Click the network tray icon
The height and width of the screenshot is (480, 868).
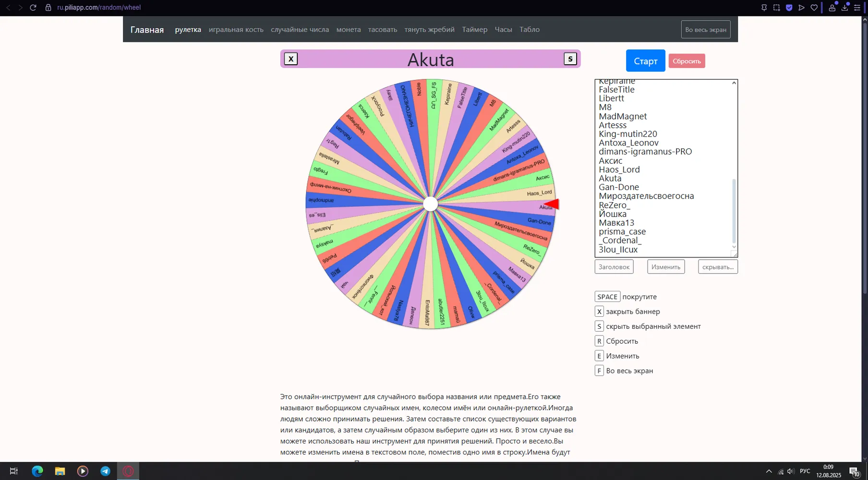tap(781, 471)
